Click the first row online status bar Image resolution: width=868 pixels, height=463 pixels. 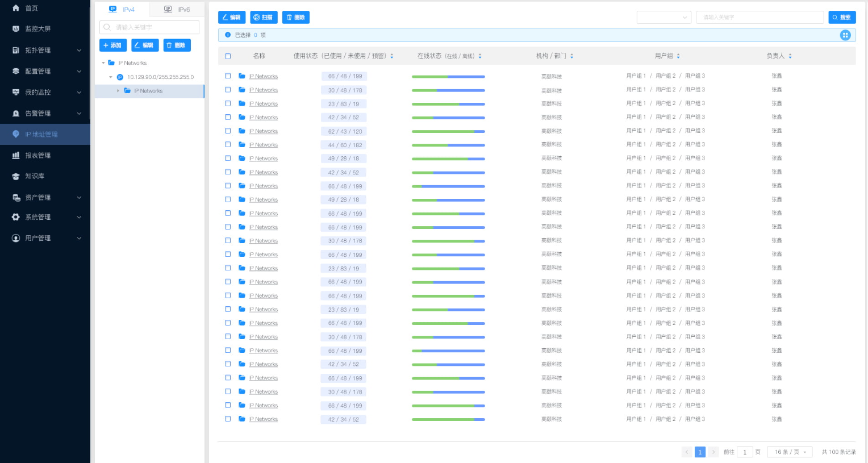[x=448, y=77]
